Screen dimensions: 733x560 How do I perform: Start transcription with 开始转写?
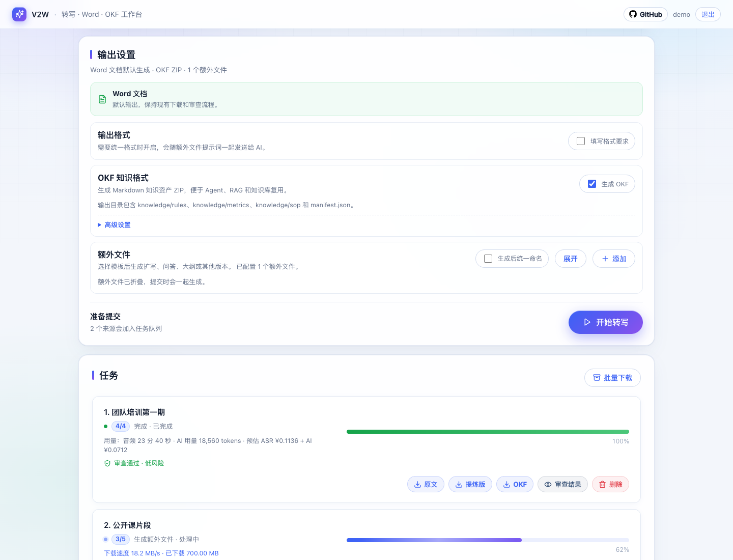[x=605, y=322]
